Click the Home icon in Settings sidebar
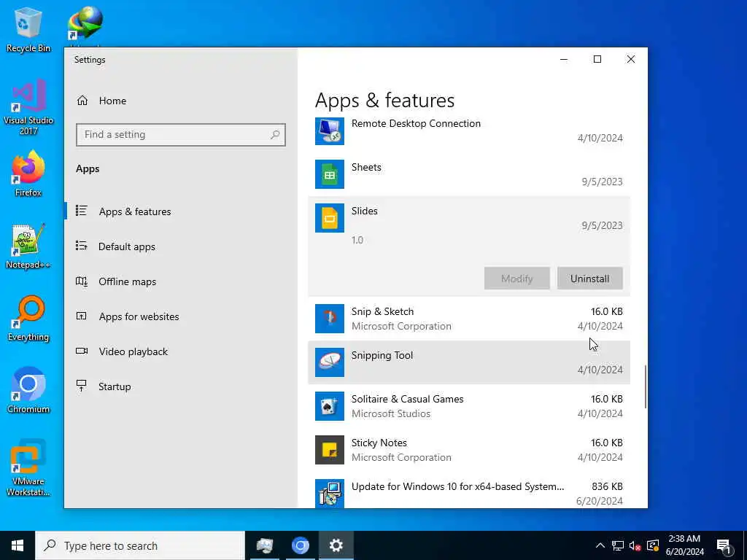 (82, 101)
